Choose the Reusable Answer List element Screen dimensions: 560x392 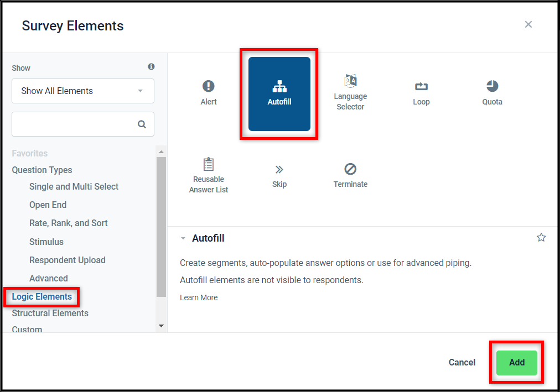pyautogui.click(x=209, y=175)
